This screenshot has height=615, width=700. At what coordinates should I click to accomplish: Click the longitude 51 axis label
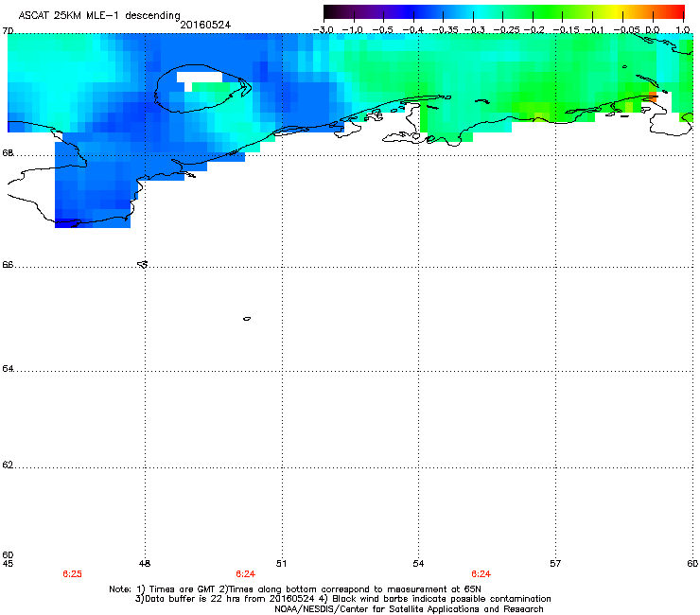[x=281, y=564]
